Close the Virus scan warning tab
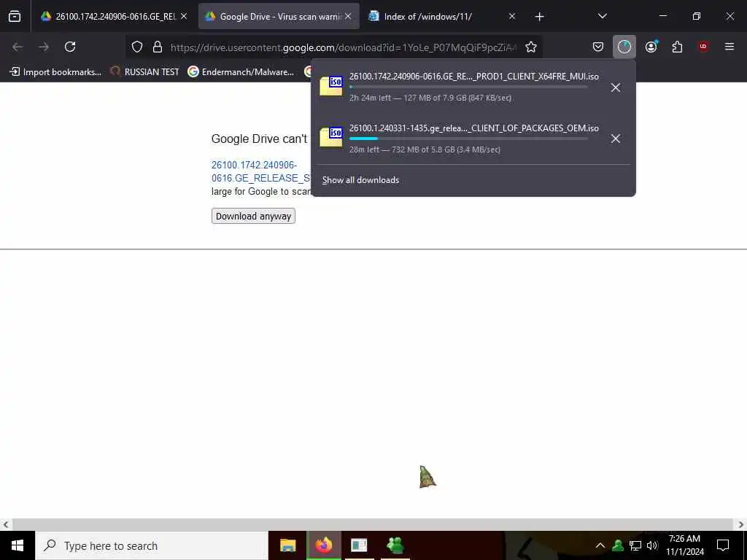This screenshot has width=747, height=560. click(x=348, y=16)
